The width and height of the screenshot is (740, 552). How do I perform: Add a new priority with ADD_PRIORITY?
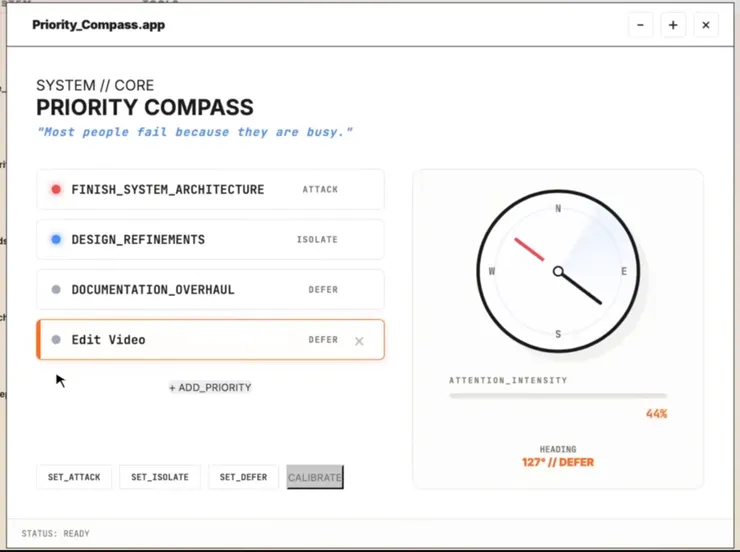(210, 387)
